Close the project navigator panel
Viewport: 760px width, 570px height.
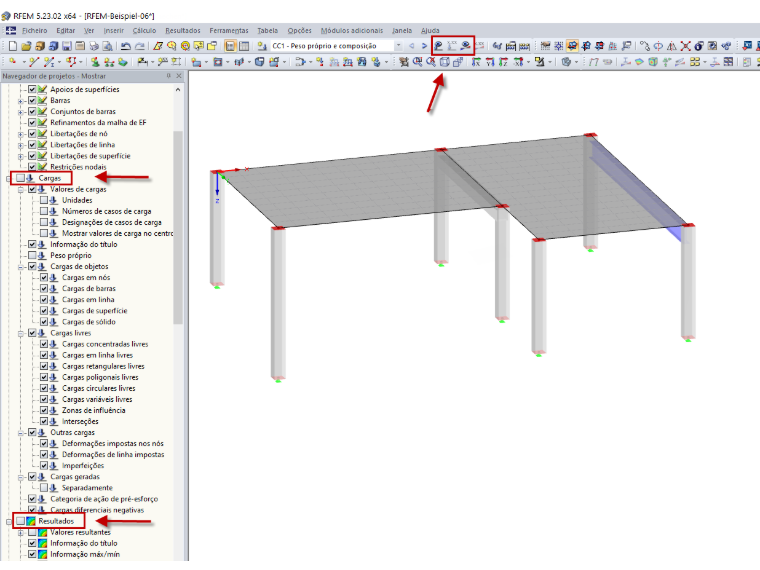(x=179, y=76)
